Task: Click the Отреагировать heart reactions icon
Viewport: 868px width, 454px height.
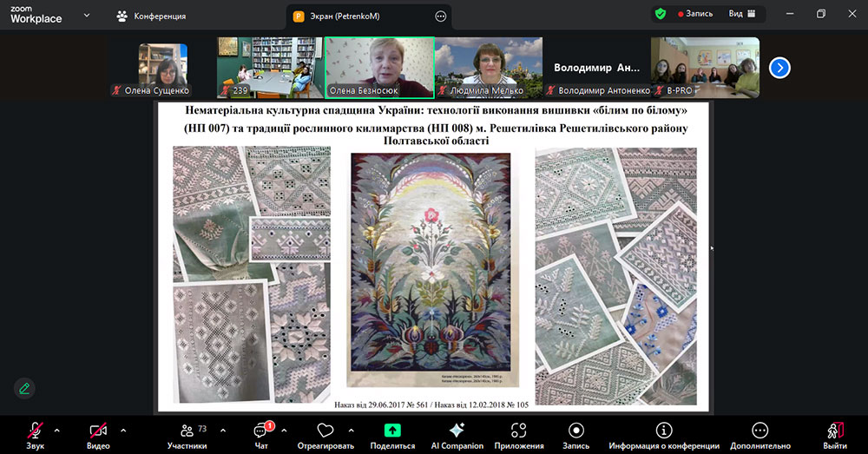Action: 325,431
